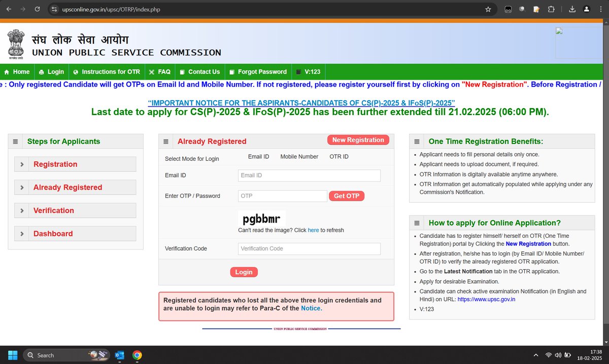Click the UPSC national emblem logo
This screenshot has height=364, width=609.
click(16, 43)
